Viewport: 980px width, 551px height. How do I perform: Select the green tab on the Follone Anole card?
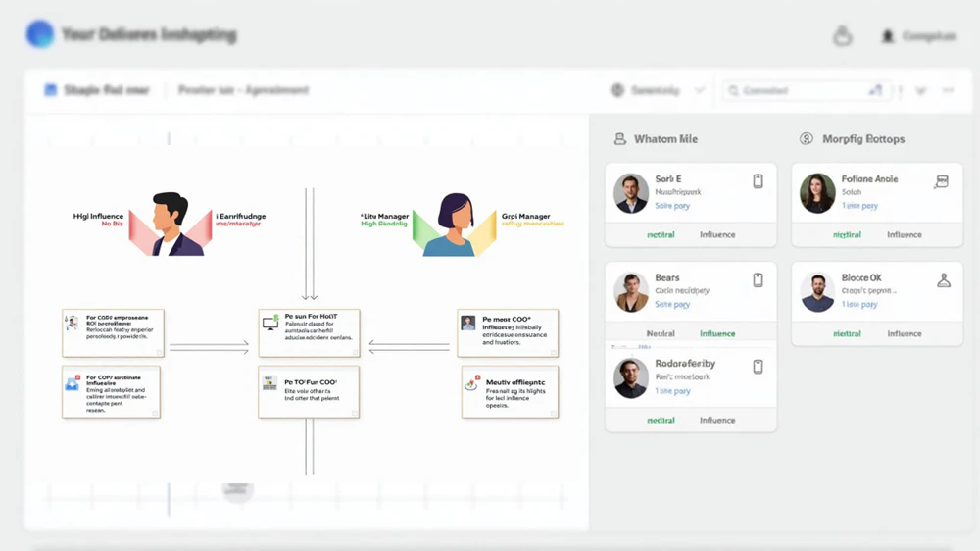pos(847,234)
